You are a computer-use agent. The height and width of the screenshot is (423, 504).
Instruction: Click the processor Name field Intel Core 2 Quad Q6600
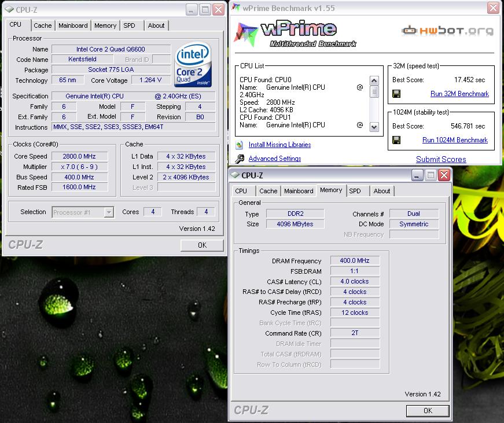(x=111, y=49)
